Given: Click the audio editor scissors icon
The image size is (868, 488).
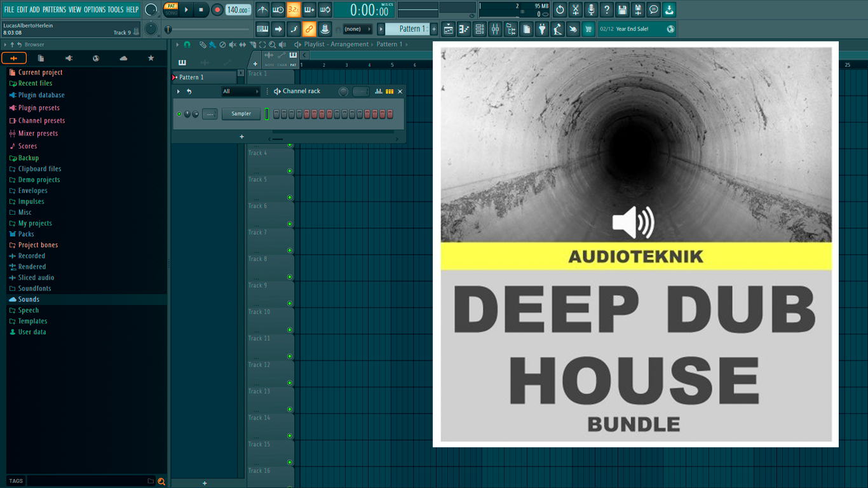Looking at the screenshot, I should [576, 10].
